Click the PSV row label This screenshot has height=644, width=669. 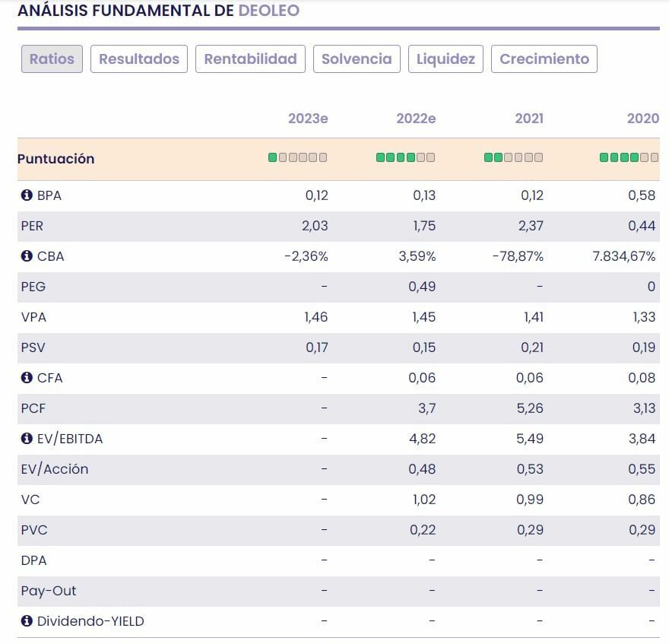coord(33,347)
